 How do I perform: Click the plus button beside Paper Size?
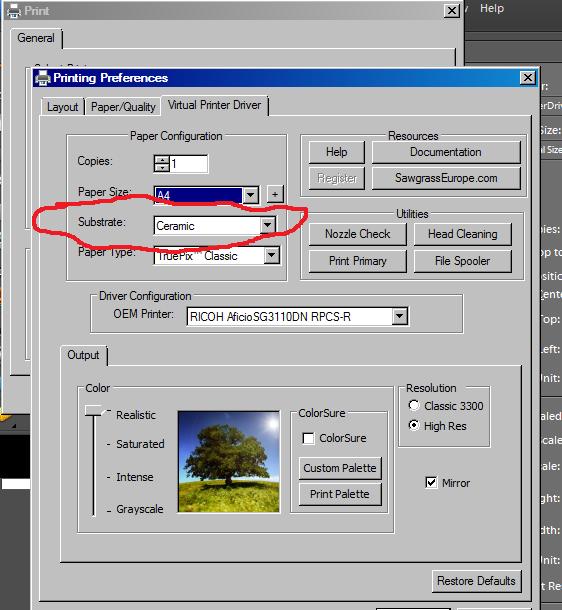click(x=275, y=194)
